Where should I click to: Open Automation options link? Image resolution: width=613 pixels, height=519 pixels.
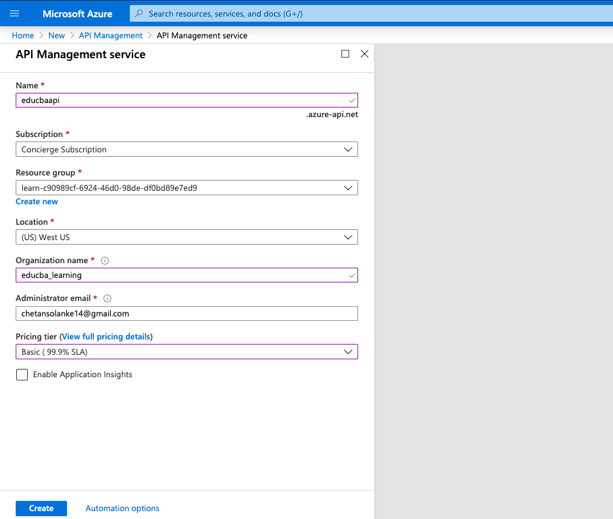(x=122, y=508)
